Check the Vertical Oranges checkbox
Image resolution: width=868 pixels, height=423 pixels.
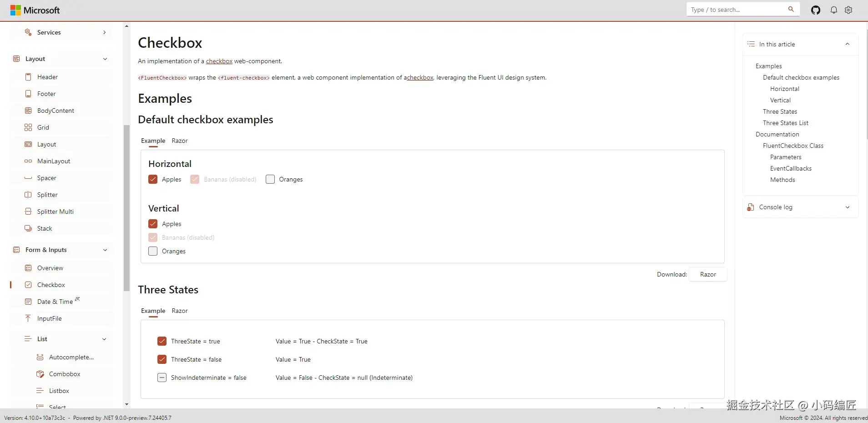click(x=153, y=251)
